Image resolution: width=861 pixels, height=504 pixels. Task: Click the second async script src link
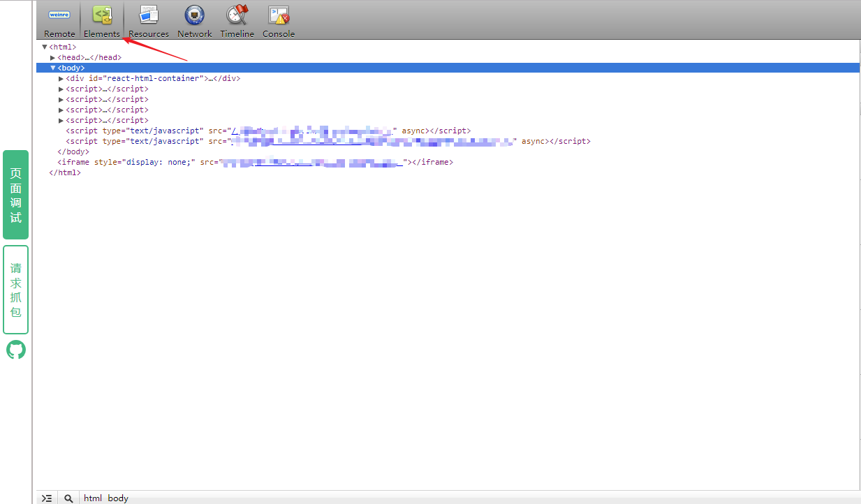coord(373,141)
